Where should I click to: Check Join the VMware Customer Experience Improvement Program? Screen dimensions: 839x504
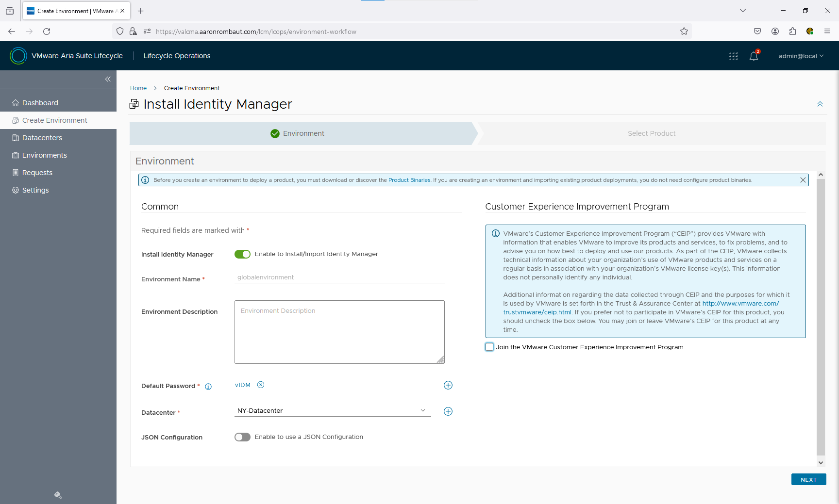pos(489,347)
